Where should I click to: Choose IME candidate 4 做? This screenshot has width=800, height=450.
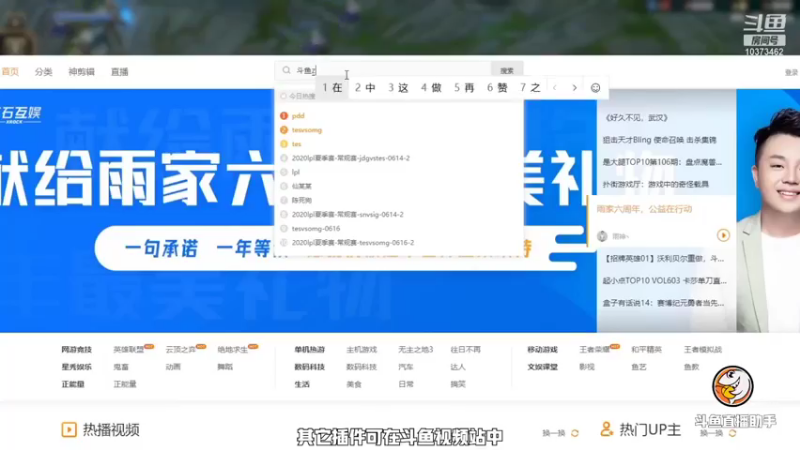point(431,88)
